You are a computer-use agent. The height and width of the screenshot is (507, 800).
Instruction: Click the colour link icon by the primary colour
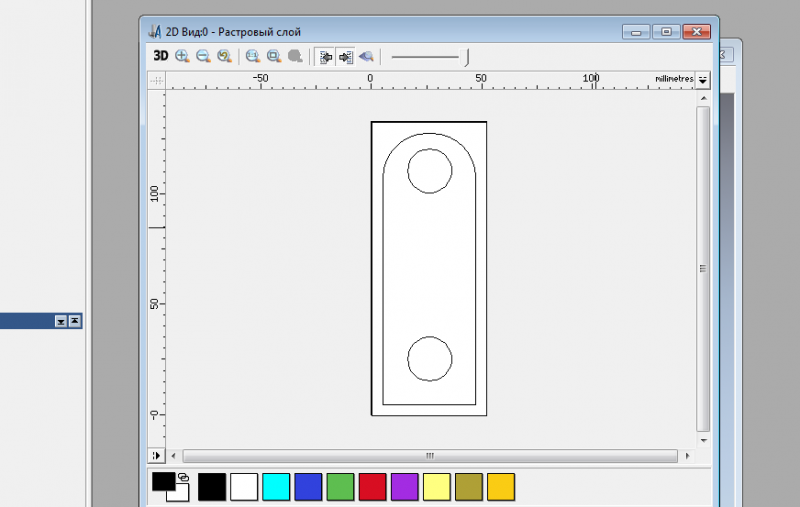pyautogui.click(x=183, y=477)
